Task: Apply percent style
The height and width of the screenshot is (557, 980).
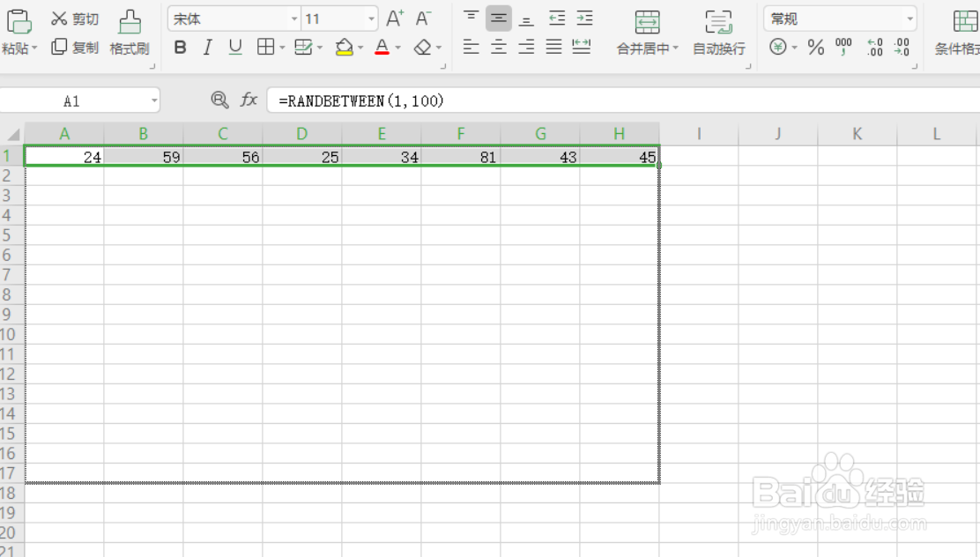Action: 815,48
